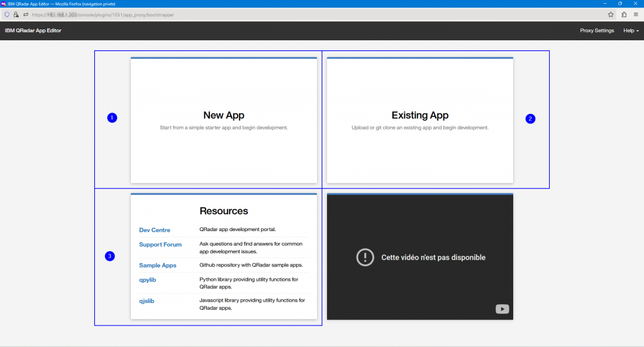This screenshot has width=644, height=347.
Task: Click the unavailable video player panel
Action: [x=420, y=256]
